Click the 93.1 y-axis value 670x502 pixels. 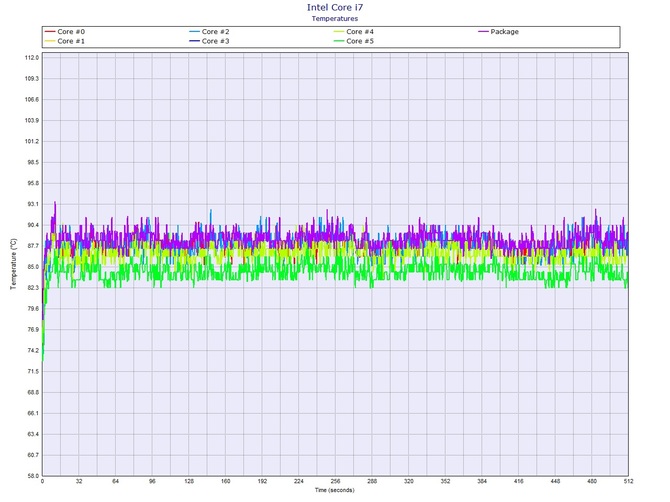tap(33, 204)
